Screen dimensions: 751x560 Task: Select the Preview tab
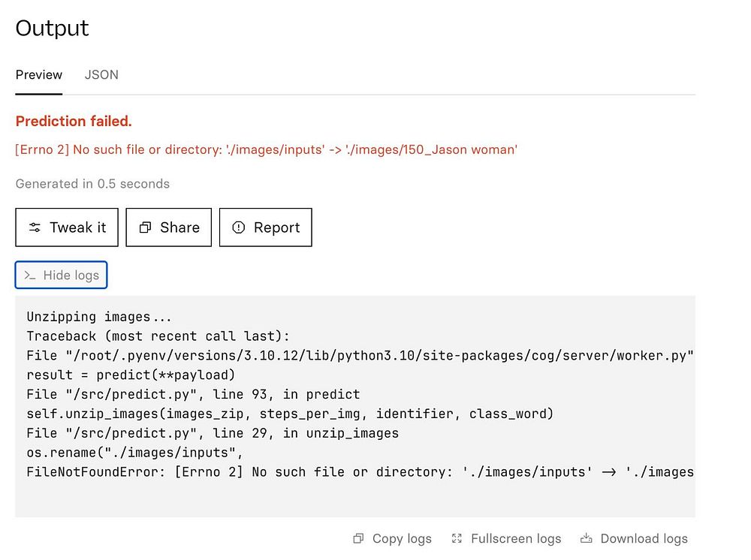click(x=39, y=75)
